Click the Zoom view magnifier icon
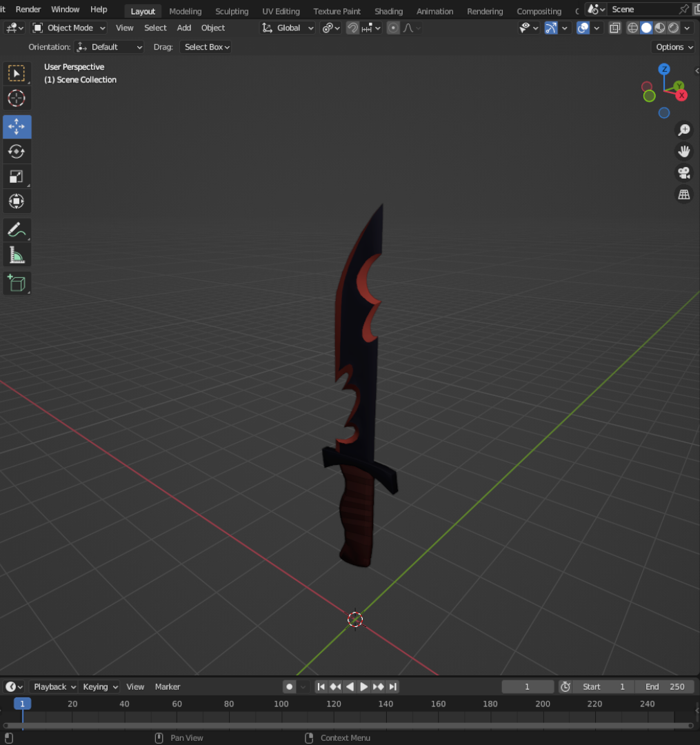Viewport: 700px width, 745px height. tap(684, 130)
